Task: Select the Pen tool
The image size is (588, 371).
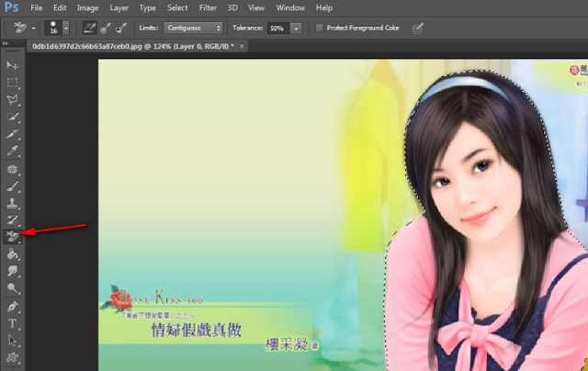Action: coord(12,307)
